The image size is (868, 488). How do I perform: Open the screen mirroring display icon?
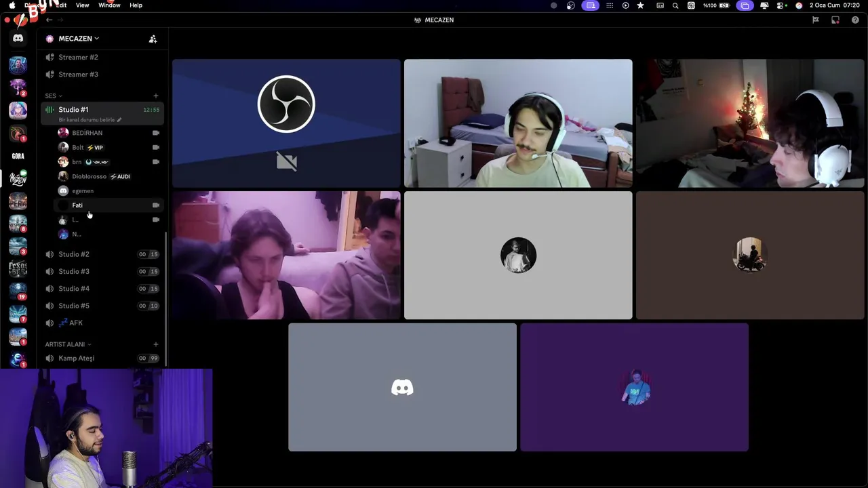point(764,5)
